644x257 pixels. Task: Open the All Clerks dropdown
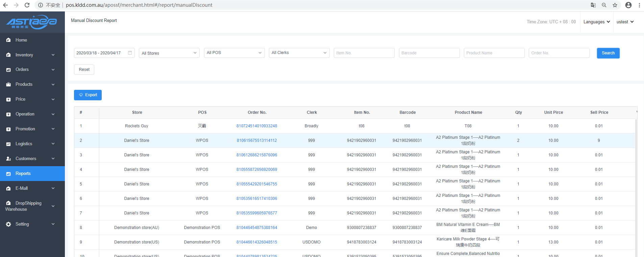(299, 53)
